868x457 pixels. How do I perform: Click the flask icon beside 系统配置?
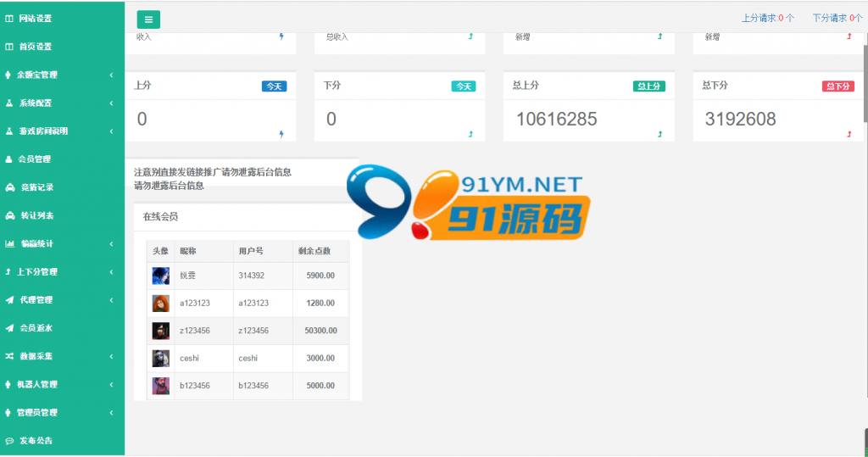click(x=9, y=103)
